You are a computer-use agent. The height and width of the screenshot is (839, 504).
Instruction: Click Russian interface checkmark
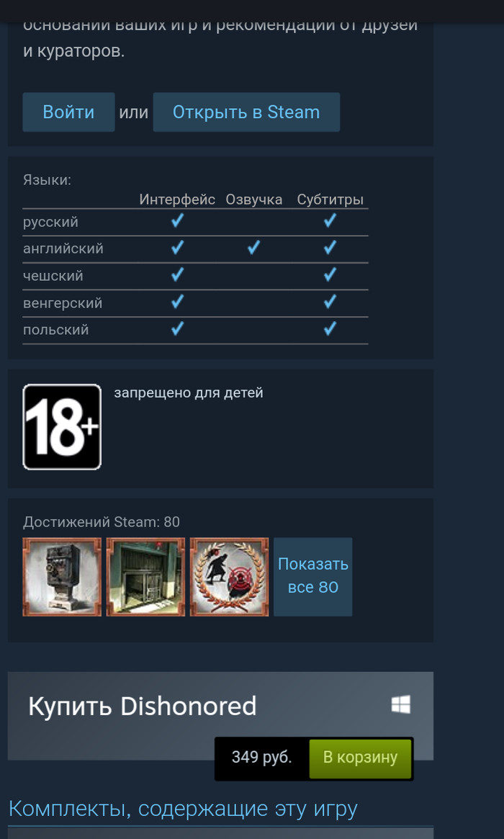tap(177, 220)
